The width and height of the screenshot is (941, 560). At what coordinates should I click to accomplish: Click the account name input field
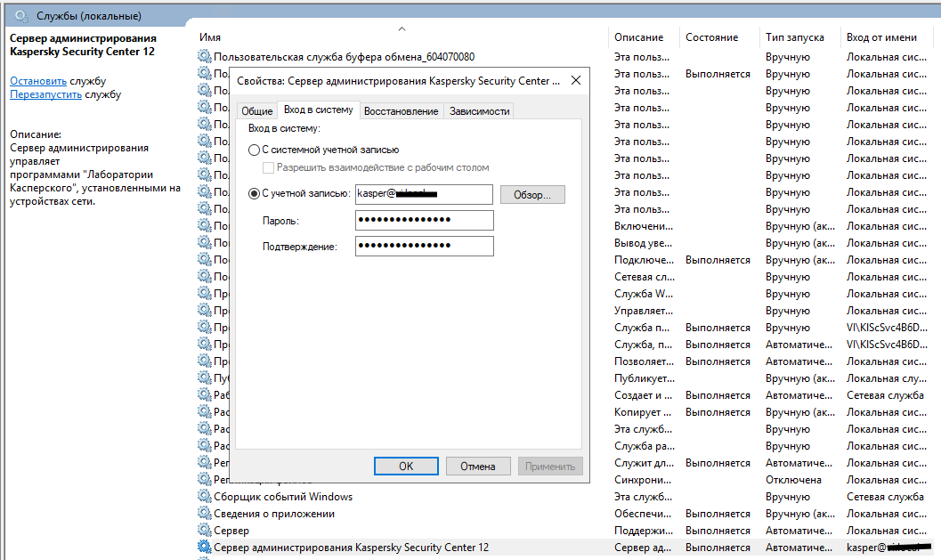point(424,194)
